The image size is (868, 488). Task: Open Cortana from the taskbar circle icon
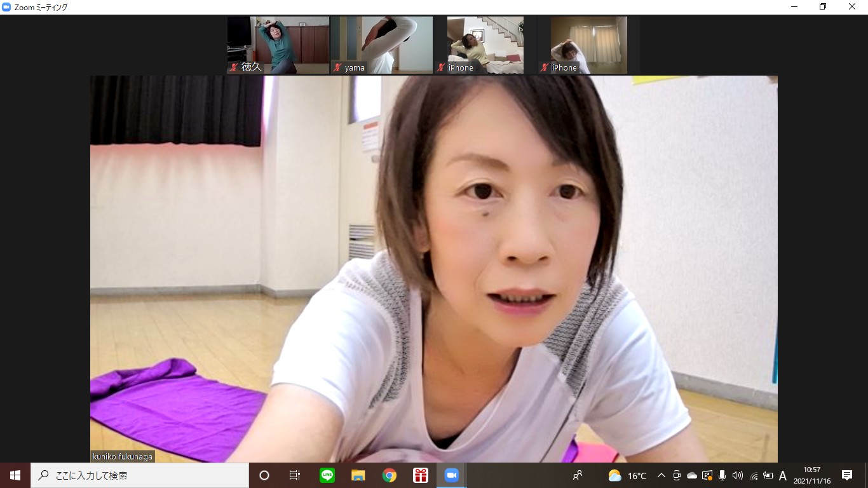pyautogui.click(x=264, y=475)
